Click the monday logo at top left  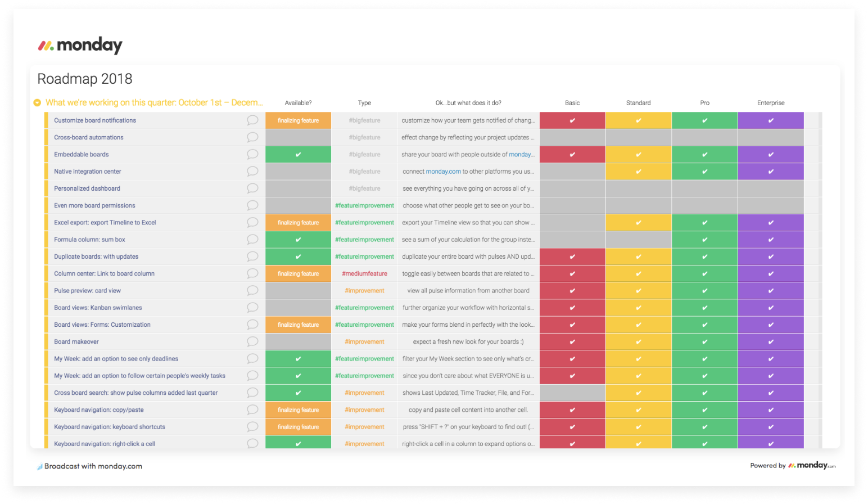[80, 45]
